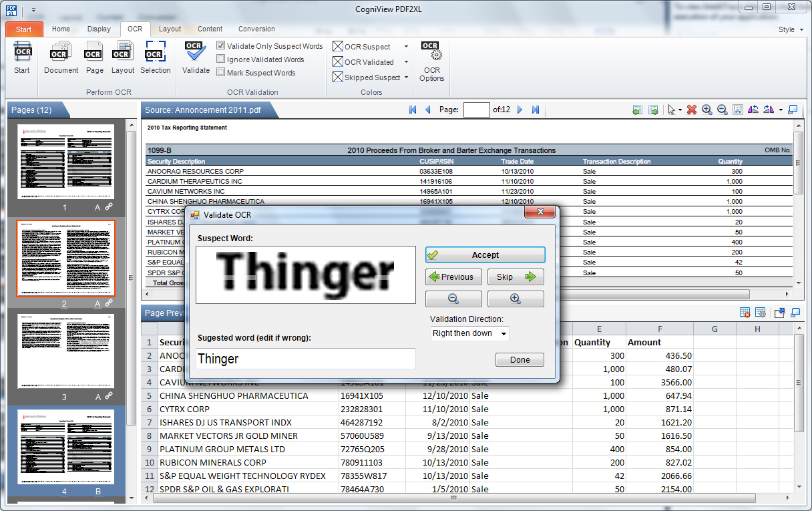Open pointer tool dropdown arrow

pyautogui.click(x=680, y=110)
